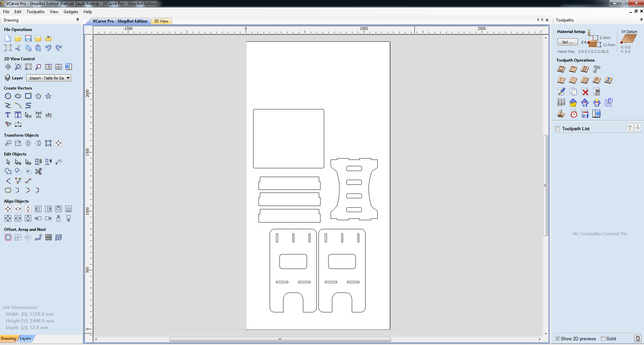Screen dimensions: 644x345
Task: Open Drilling Toolpath operation
Action: coord(585,69)
